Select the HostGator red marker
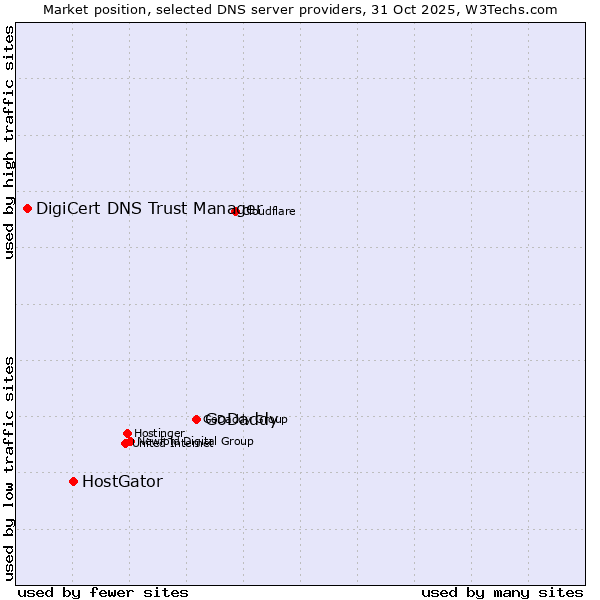 (x=73, y=481)
